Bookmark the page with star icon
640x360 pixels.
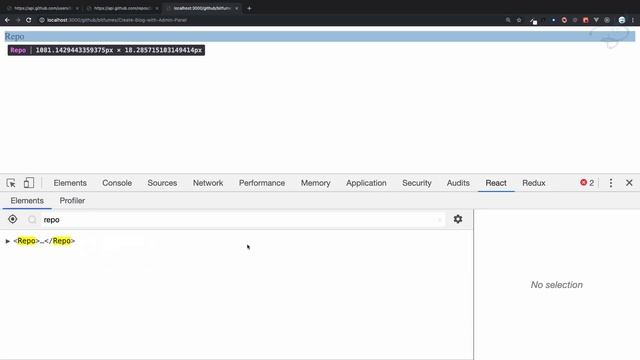tap(519, 20)
